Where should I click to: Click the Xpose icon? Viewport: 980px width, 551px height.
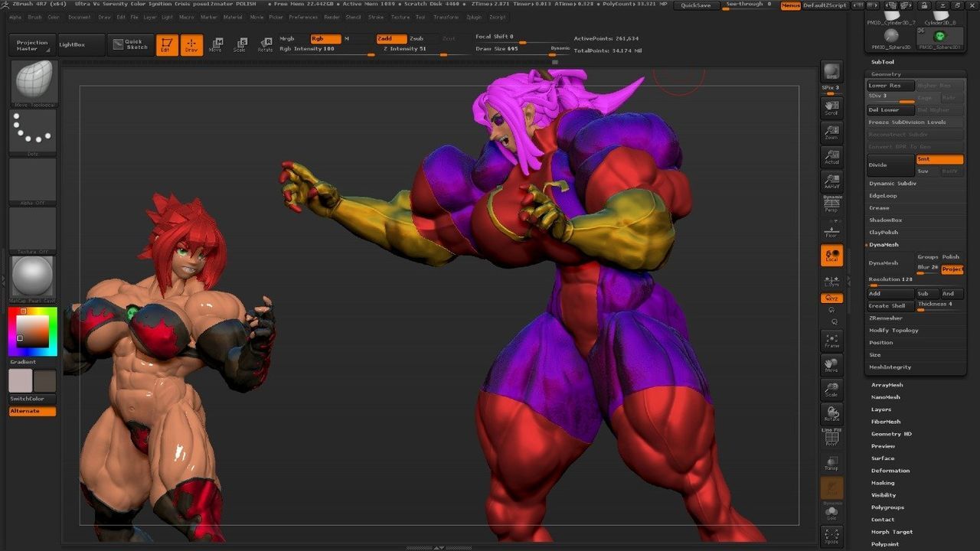tap(831, 536)
